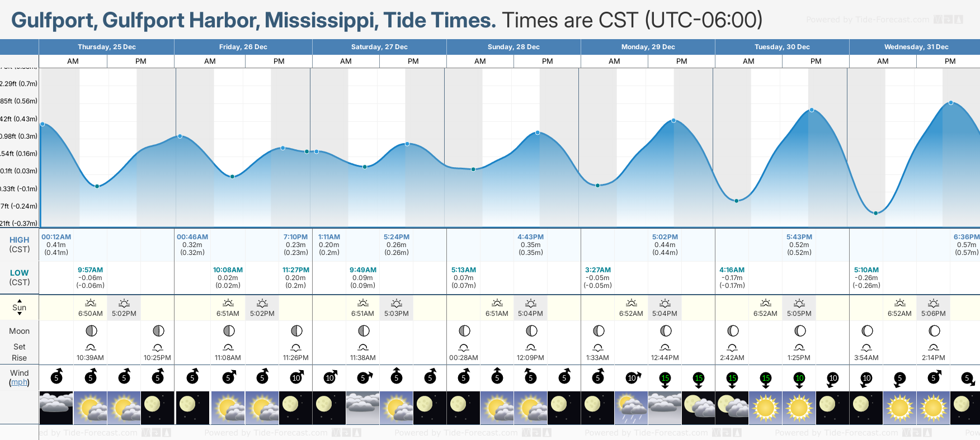Click the rain showers weather icon on Monday
The width and height of the screenshot is (980, 440).
(x=631, y=408)
